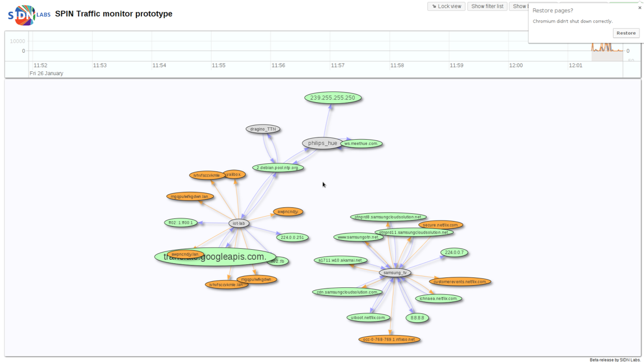Screen dimensions: 644x362
Task: Select the occ-0-768-769.1.nflxso.net. node
Action: pos(389,340)
